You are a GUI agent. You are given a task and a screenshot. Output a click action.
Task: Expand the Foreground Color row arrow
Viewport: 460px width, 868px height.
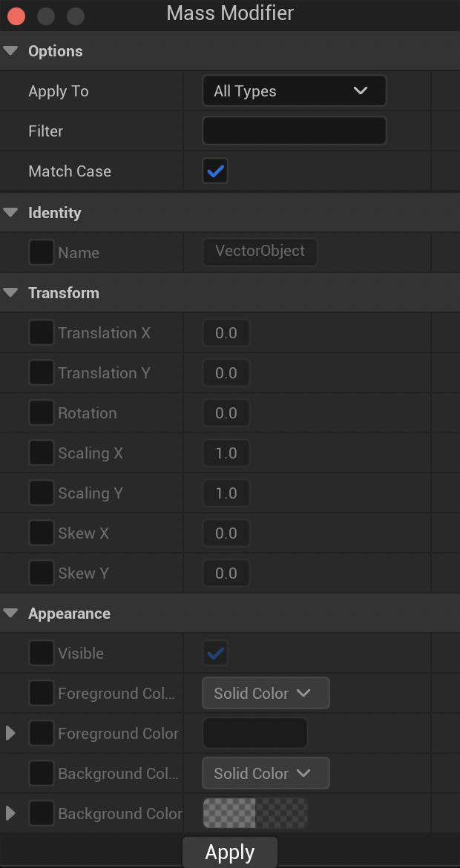[x=10, y=734]
